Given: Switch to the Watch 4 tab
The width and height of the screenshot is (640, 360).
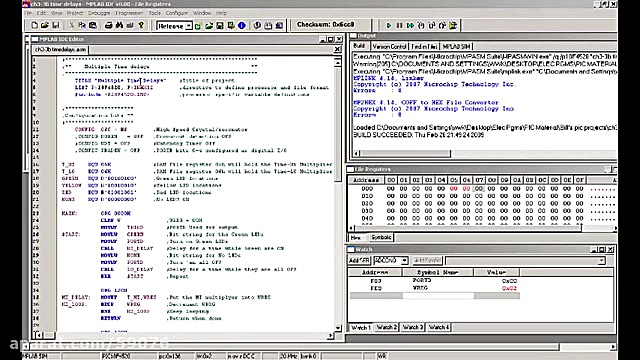Looking at the screenshot, I should tap(438, 327).
